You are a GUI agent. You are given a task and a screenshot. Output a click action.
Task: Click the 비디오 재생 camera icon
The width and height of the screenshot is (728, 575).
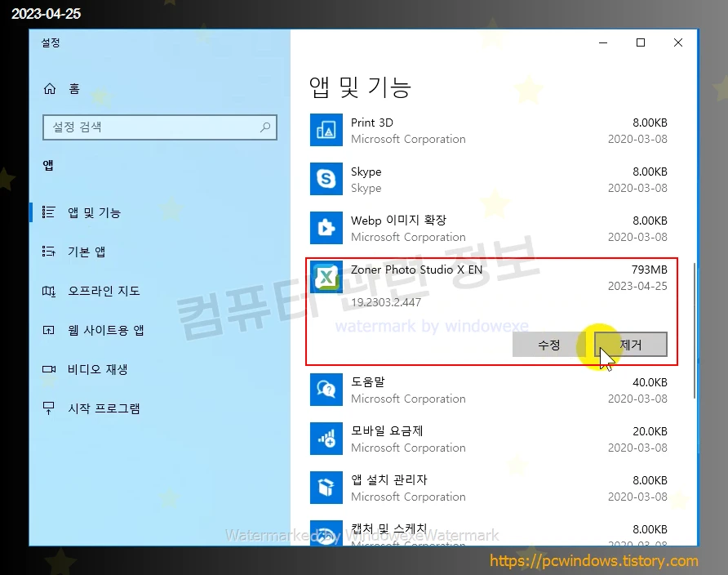pos(49,369)
